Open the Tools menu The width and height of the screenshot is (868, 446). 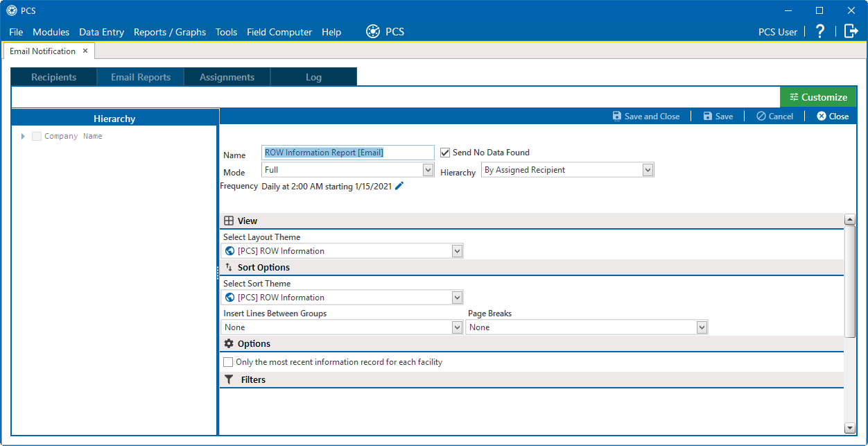[x=226, y=32]
